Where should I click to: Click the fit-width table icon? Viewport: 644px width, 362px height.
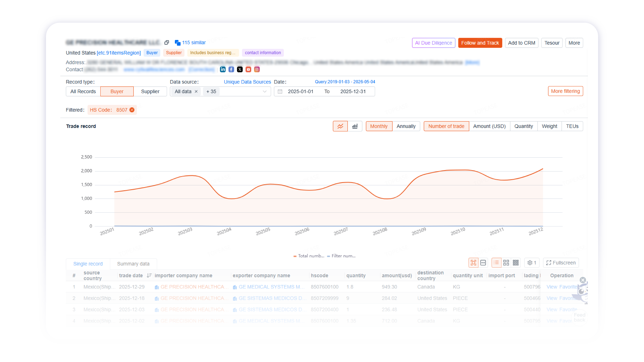pos(483,263)
